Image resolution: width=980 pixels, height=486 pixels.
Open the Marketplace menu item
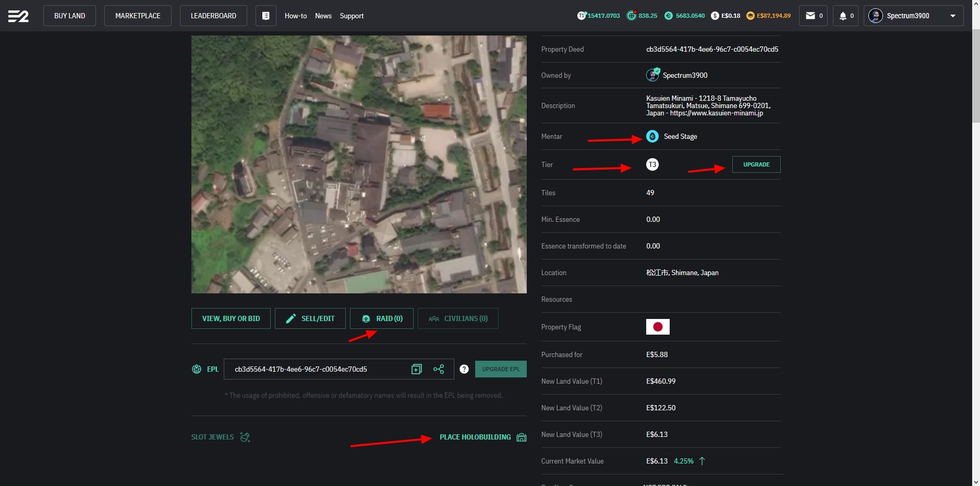click(x=138, y=16)
